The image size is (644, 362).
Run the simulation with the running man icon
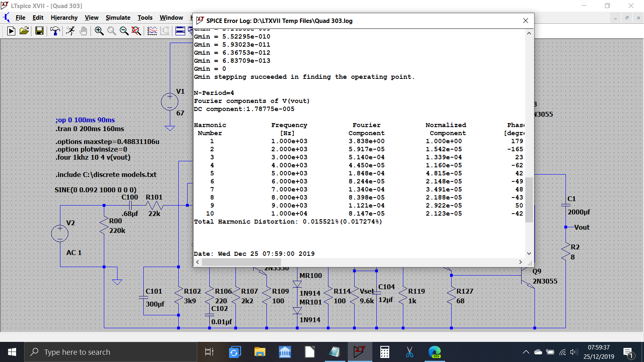tap(71, 31)
